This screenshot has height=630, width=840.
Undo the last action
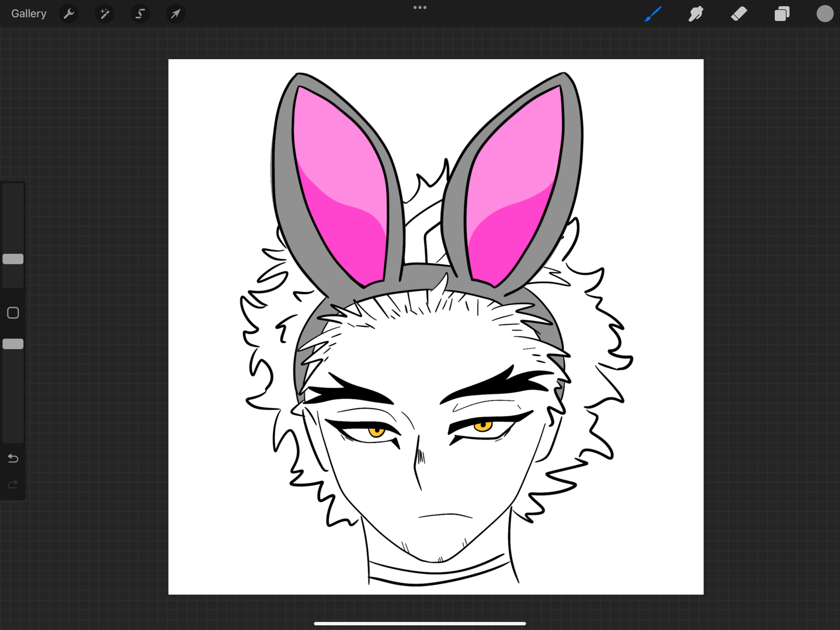click(13, 458)
